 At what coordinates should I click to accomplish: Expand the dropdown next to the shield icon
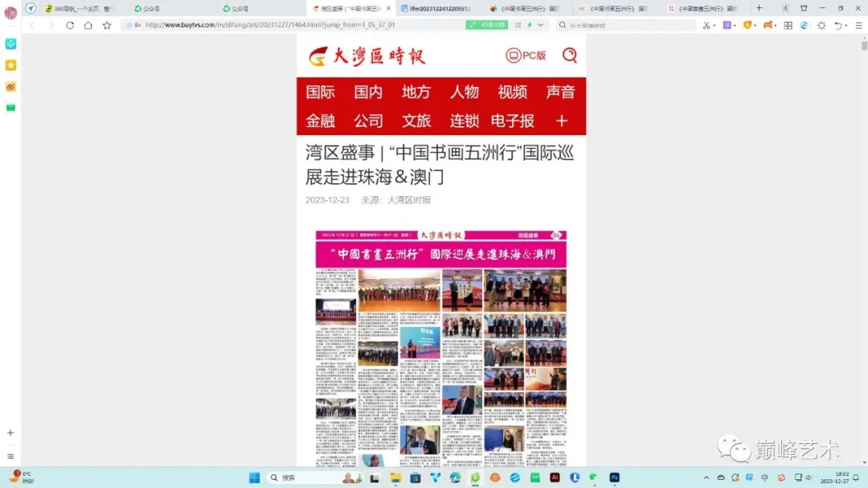[756, 27]
